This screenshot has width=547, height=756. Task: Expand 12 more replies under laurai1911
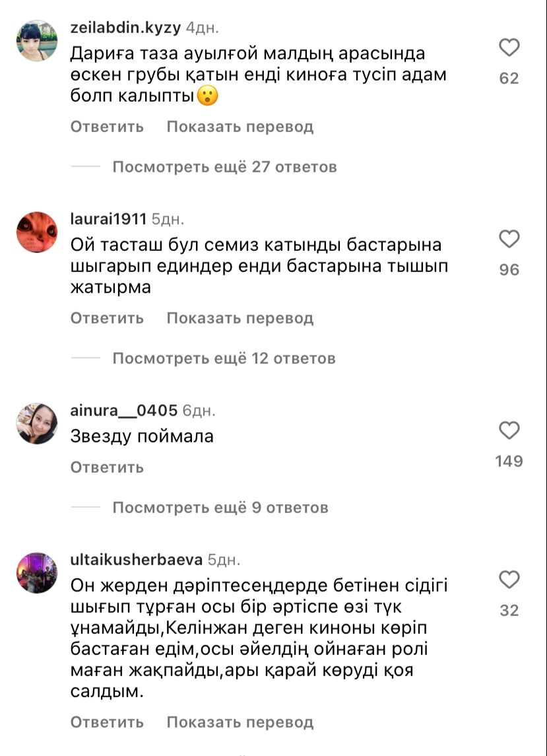coord(224,359)
